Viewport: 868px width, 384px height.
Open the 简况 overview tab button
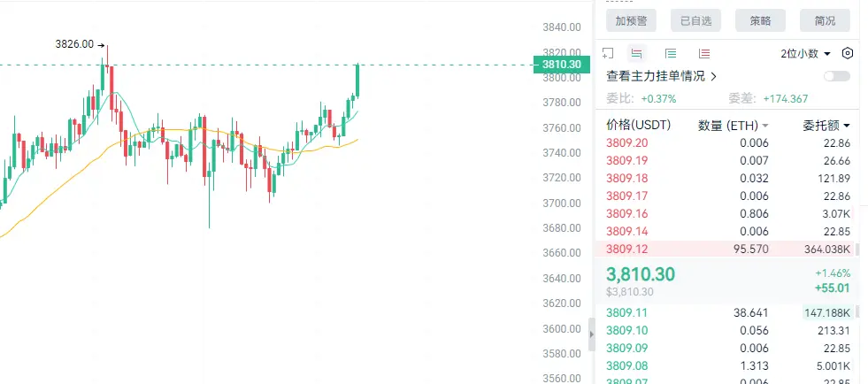(825, 20)
